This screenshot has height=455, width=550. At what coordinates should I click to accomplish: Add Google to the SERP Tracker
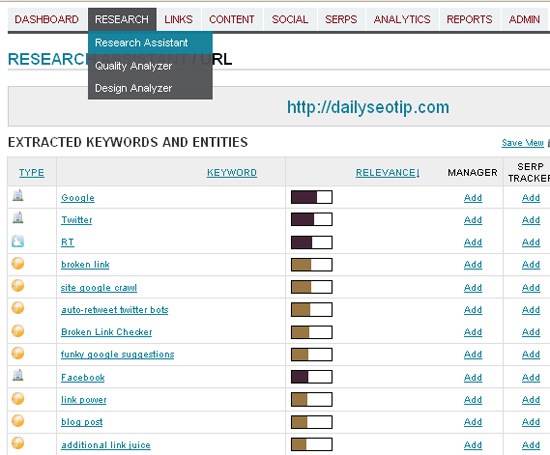(x=531, y=198)
